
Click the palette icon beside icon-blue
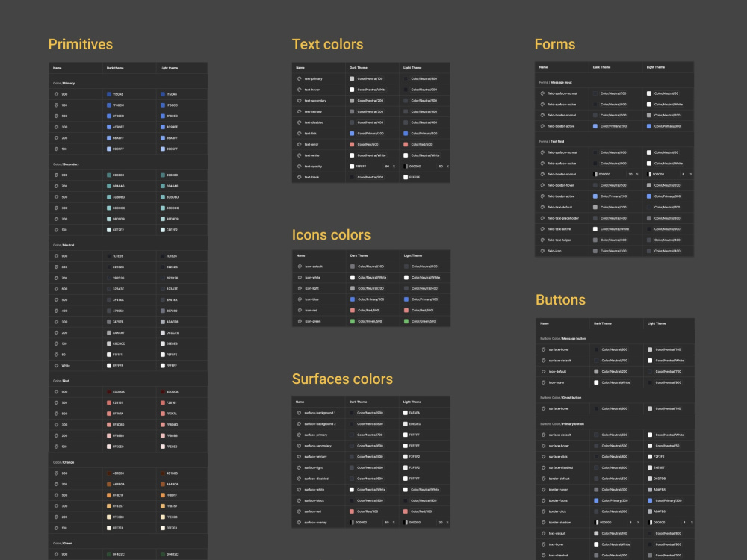[x=300, y=299]
